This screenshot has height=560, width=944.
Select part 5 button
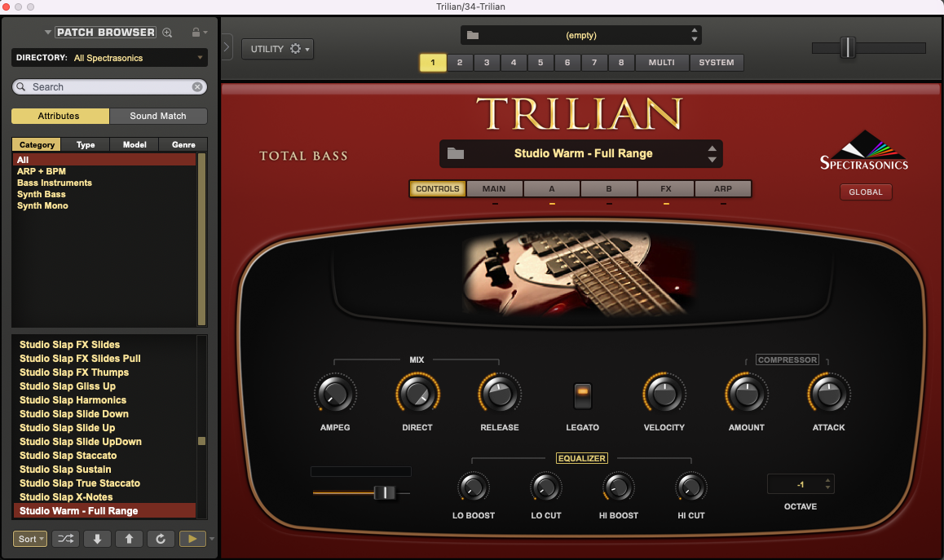pos(540,63)
